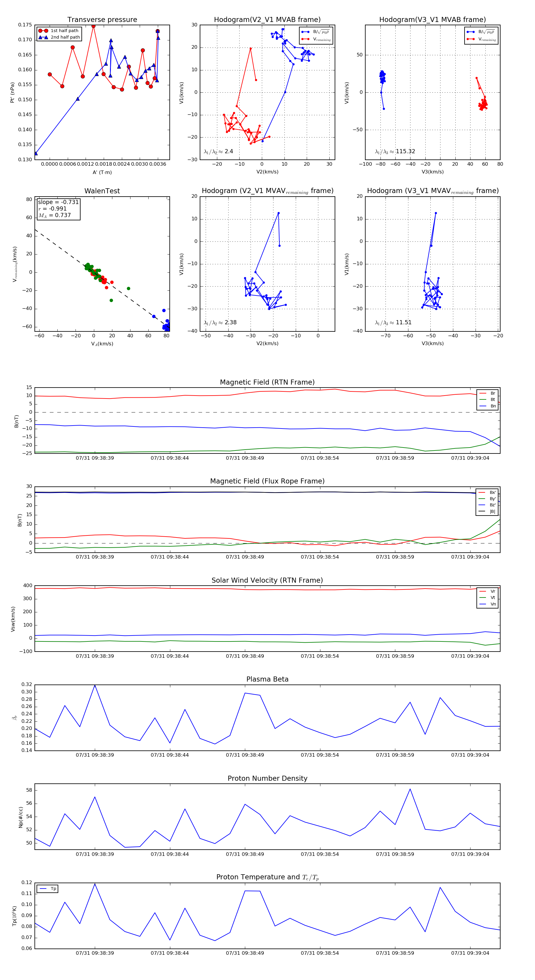Click the WalenTest "V remaining(km/s)" y-axis label
This screenshot has width=535, height=980.
click(x=15, y=264)
